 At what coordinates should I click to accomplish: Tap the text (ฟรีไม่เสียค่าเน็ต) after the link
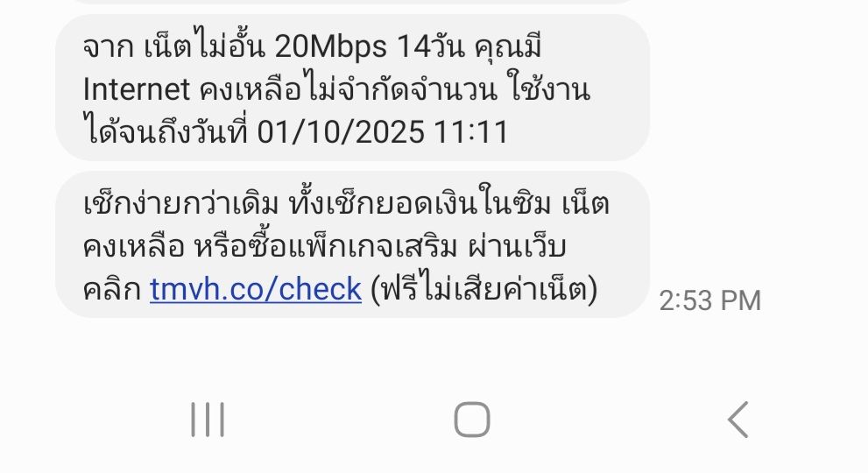click(x=483, y=288)
